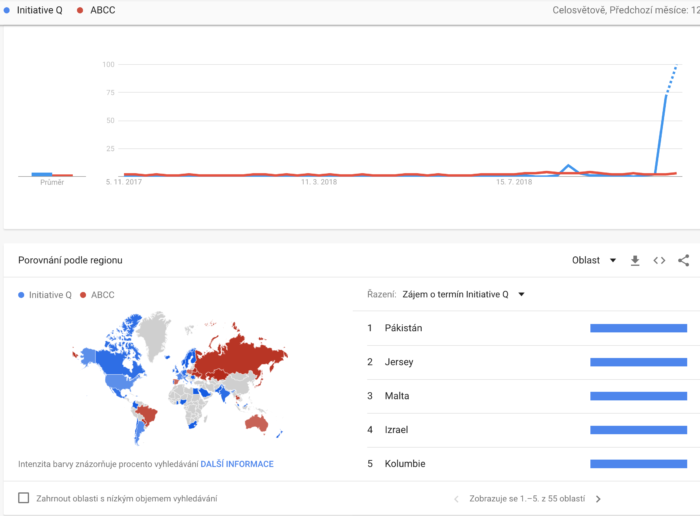The height and width of the screenshot is (516, 700).
Task: Click the download CSV icon
Action: click(x=634, y=260)
